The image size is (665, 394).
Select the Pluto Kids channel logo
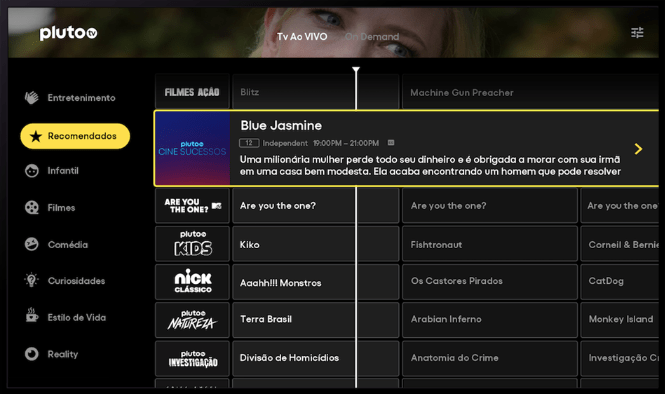coord(193,243)
